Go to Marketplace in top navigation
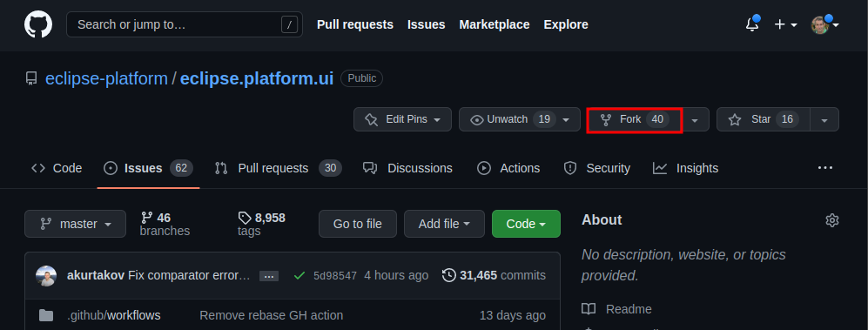Screen dimensions: 868x330 [x=495, y=24]
